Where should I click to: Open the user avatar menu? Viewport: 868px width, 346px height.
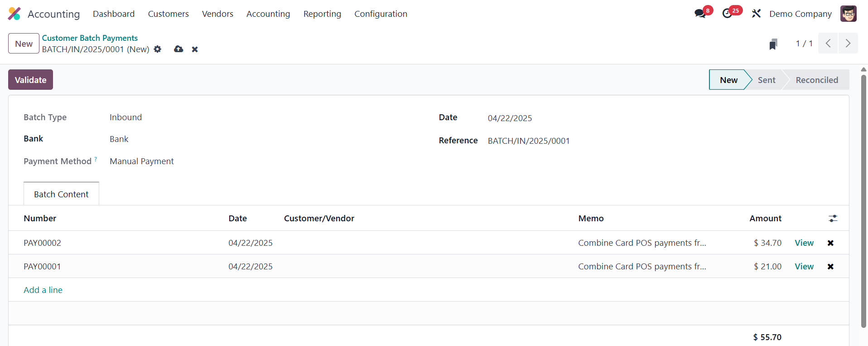tap(848, 14)
